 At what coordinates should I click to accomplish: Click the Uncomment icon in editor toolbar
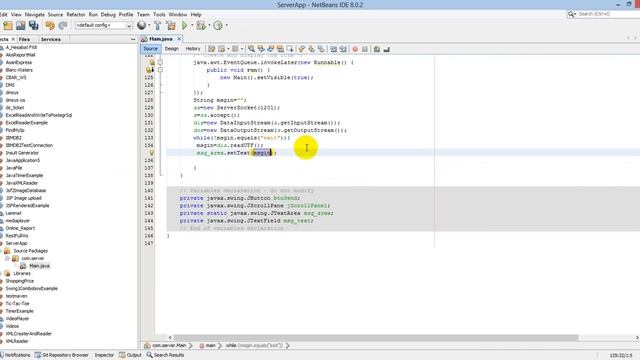coord(387,49)
